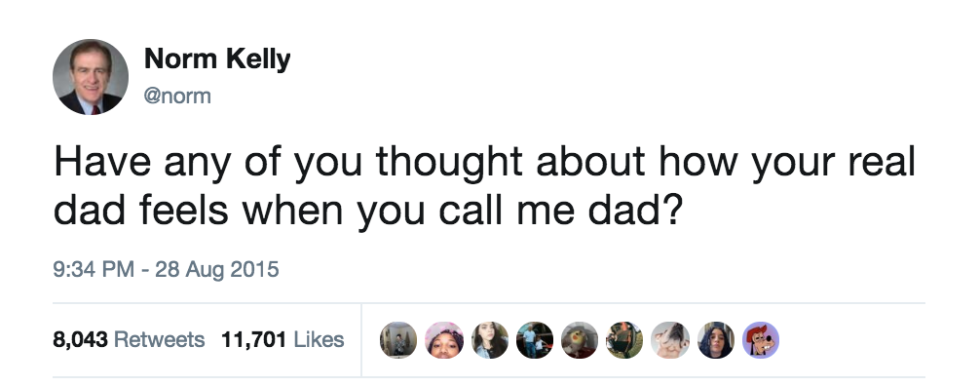Click the Norm Kelly display name
Viewport: 980px width, 386px height.
click(x=217, y=59)
